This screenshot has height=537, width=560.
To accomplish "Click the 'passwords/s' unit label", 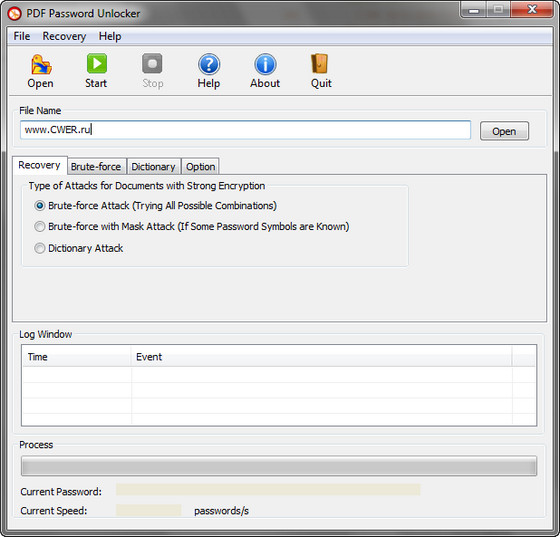I will [221, 511].
